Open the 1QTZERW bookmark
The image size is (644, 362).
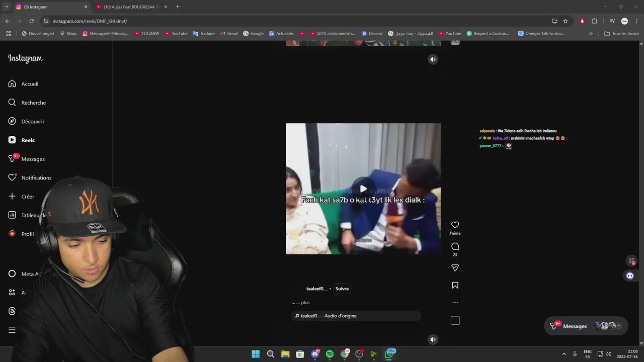tap(146, 34)
